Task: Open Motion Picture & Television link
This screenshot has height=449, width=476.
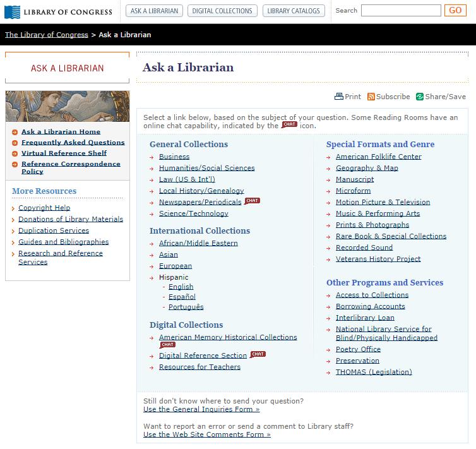Action: tap(383, 202)
